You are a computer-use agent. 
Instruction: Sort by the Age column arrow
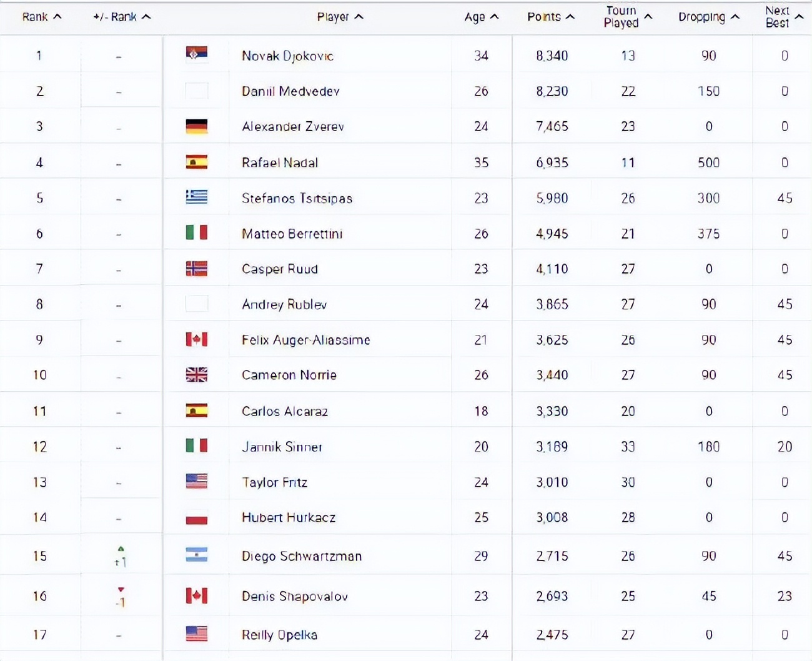pos(495,17)
